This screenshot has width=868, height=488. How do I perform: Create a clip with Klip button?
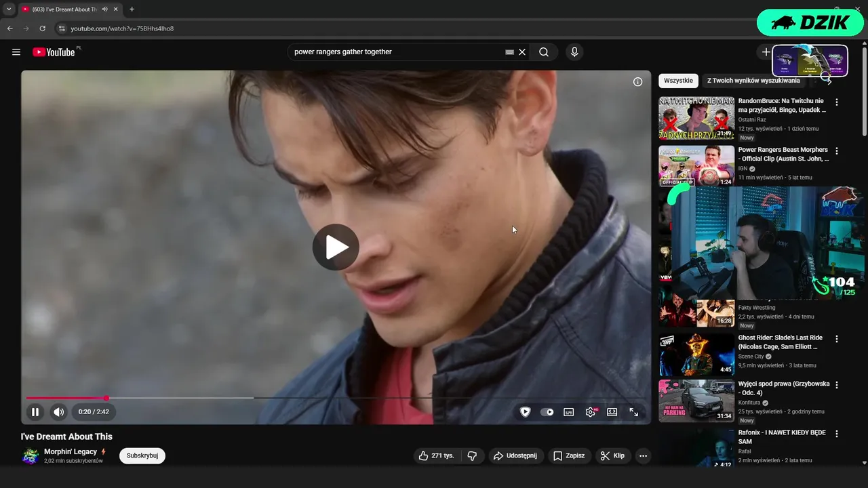(x=612, y=455)
